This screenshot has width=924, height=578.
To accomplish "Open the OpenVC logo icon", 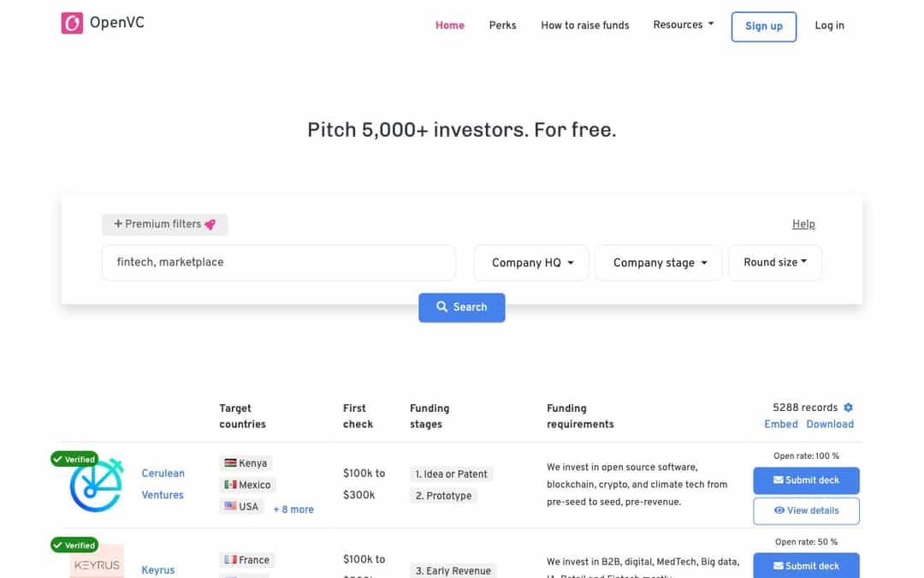I will (72, 23).
